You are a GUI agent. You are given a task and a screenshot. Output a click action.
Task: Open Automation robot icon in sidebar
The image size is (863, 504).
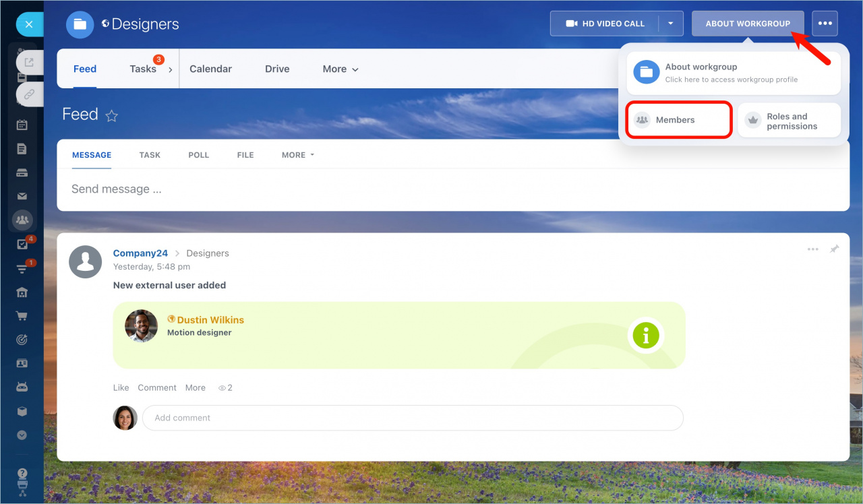click(x=22, y=387)
